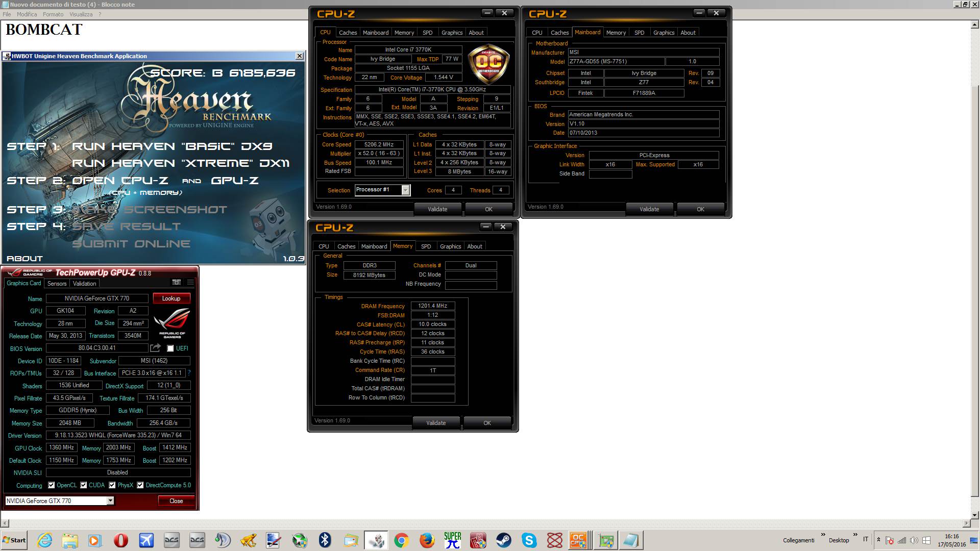Click Run Heaven Basic DX9 in HWBOT

173,146
